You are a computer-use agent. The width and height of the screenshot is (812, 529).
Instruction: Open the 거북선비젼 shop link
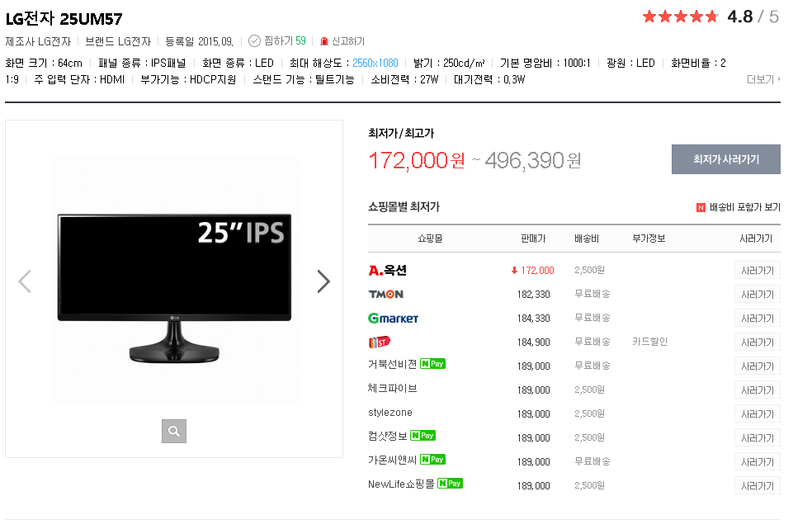point(392,365)
